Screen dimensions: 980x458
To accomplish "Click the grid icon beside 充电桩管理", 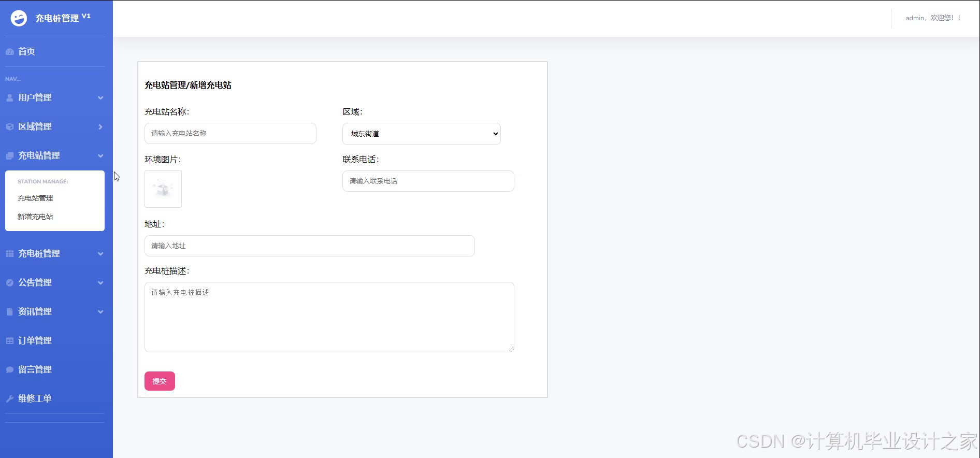I will pos(9,253).
